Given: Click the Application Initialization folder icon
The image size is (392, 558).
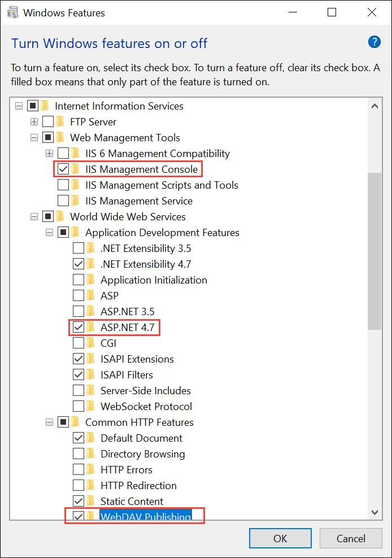Looking at the screenshot, I should [x=91, y=280].
